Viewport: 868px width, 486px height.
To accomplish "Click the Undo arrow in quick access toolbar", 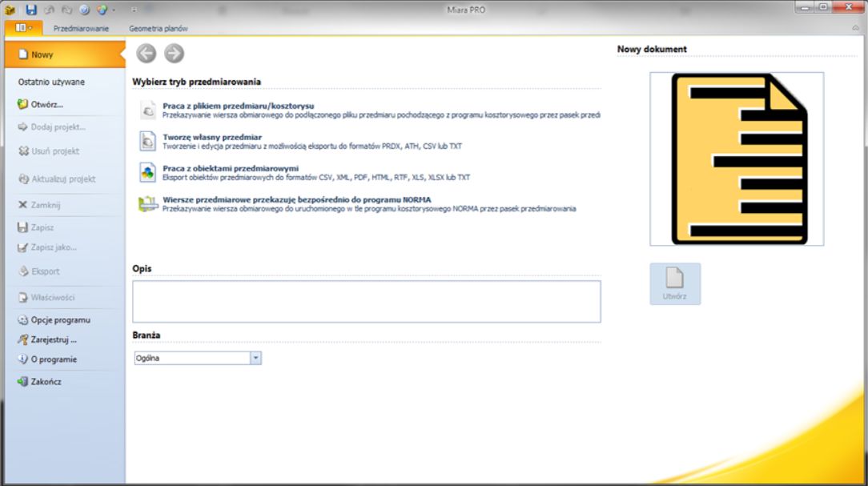I will 49,10.
